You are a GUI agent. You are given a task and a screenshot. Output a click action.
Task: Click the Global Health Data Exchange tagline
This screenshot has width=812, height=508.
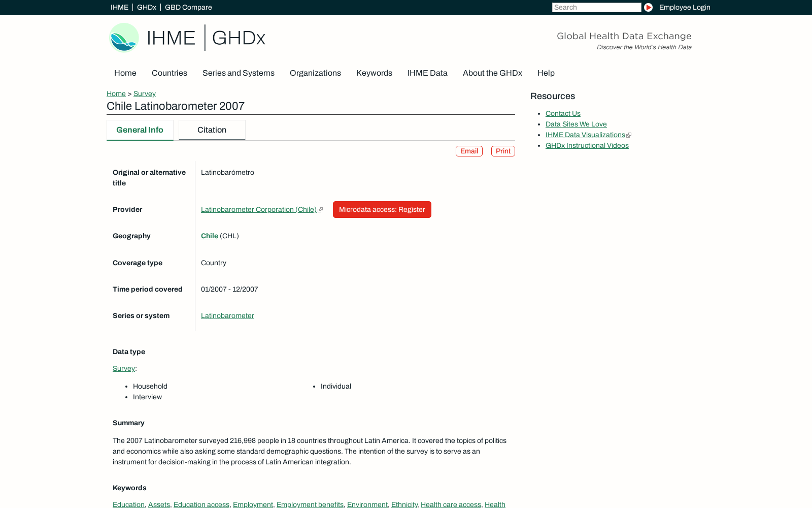(624, 36)
